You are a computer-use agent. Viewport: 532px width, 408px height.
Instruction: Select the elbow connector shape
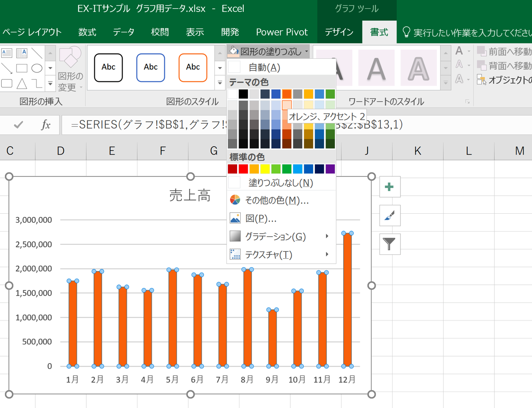point(37,83)
